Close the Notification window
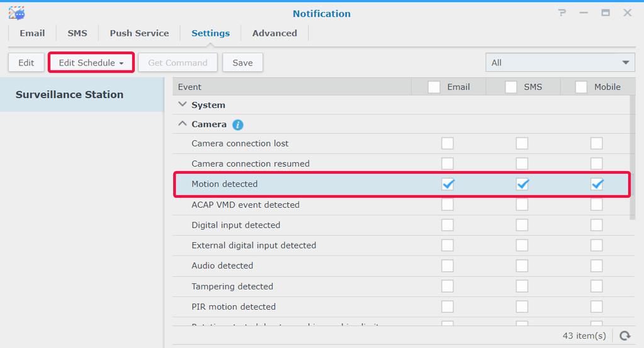 [627, 13]
